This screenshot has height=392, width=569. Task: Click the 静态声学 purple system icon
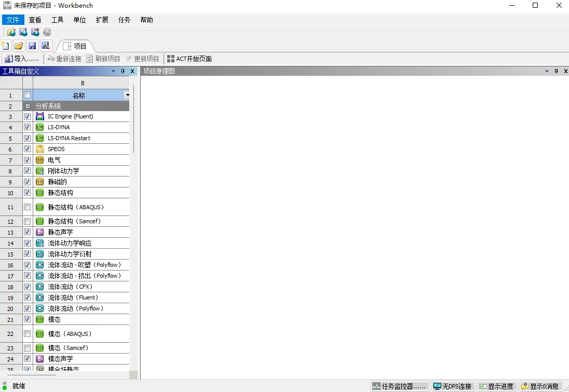(40, 232)
